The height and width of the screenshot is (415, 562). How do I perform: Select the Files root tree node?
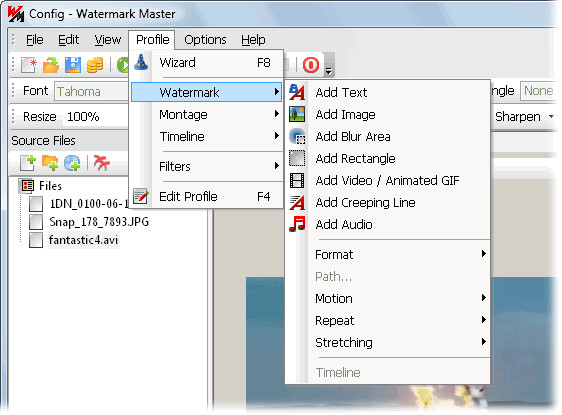pos(50,186)
